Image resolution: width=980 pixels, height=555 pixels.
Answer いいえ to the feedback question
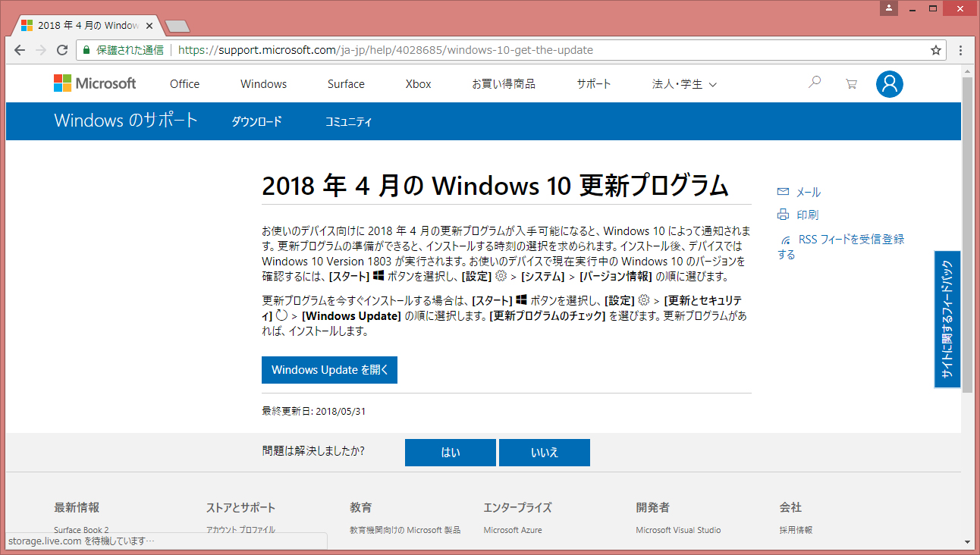[545, 453]
